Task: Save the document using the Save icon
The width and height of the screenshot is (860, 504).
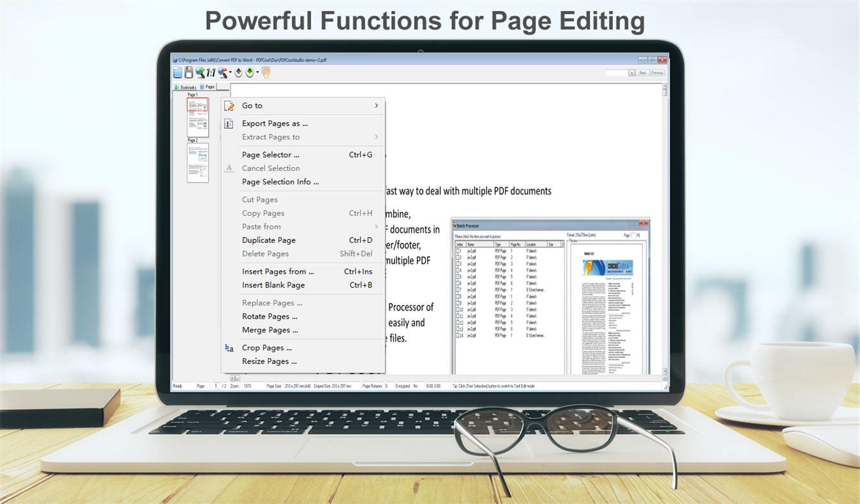Action: [x=188, y=72]
